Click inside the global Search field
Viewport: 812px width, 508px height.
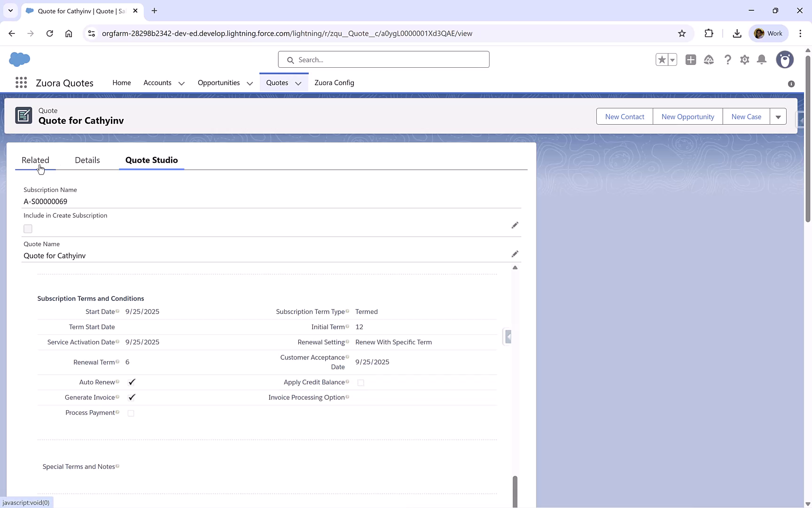[383, 59]
